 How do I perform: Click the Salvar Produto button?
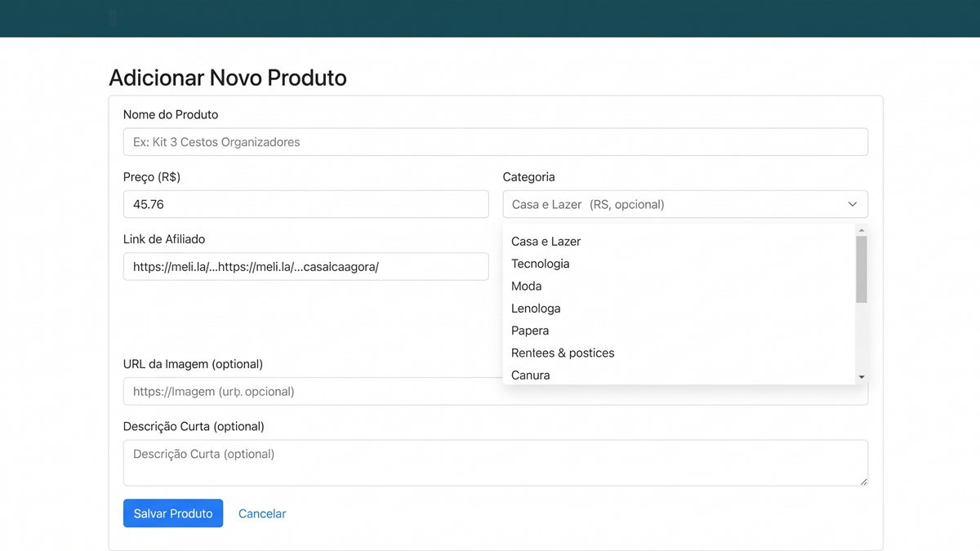coord(173,513)
